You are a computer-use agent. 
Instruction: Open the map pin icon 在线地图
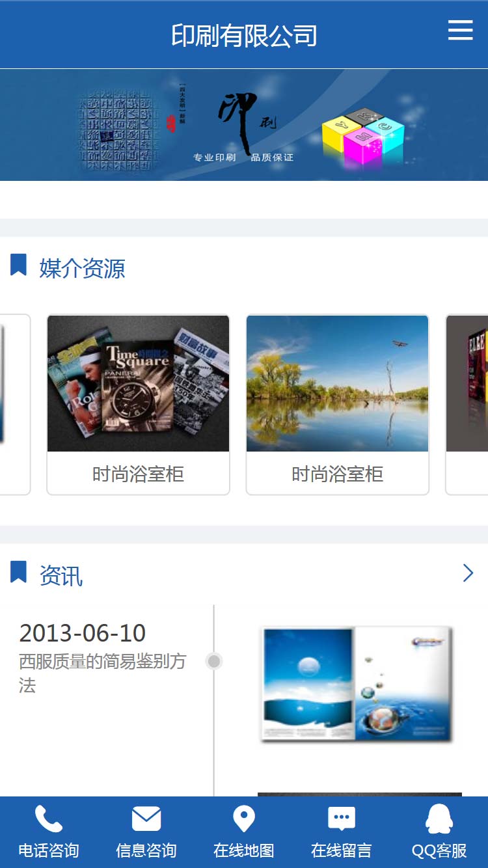[244, 819]
